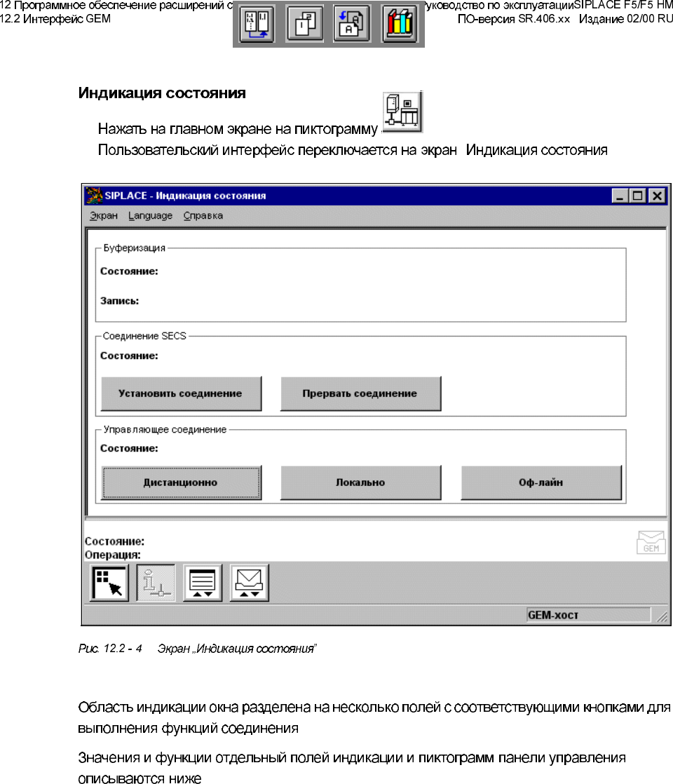673x784 pixels.
Task: Click the Установить соединение button
Action: pos(181,393)
